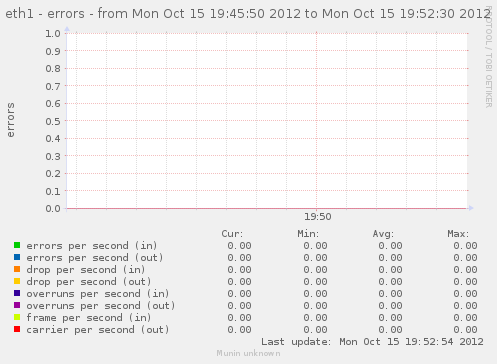Select the 'errors per second (in)' legend label

[92, 246]
